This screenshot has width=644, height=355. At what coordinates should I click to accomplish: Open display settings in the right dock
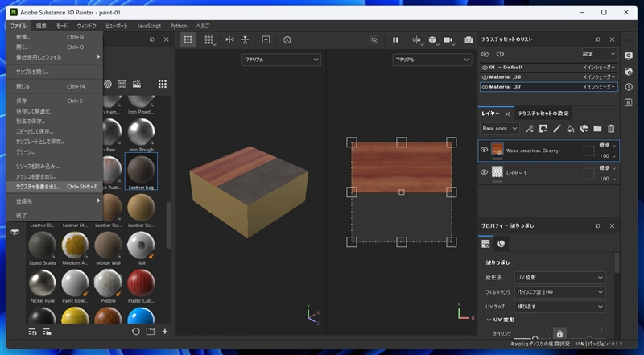(629, 56)
